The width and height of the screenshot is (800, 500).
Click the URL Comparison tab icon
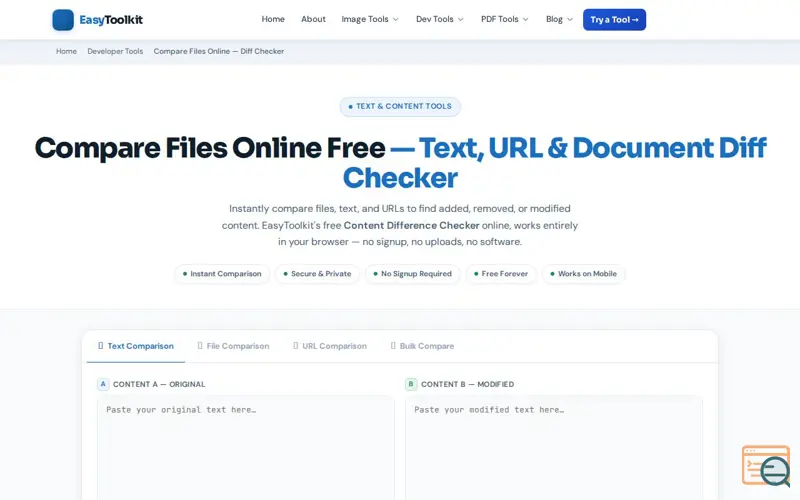pyautogui.click(x=296, y=345)
